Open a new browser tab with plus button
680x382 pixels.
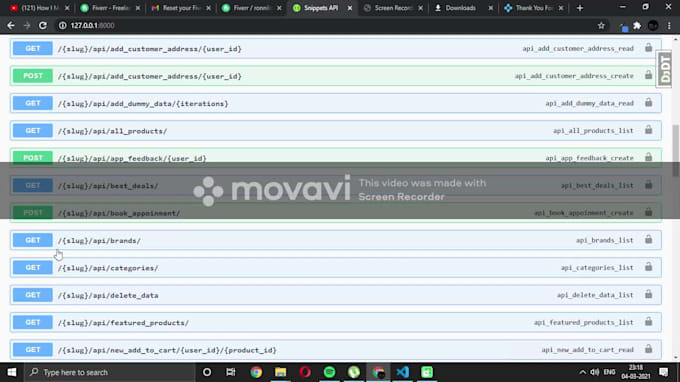tap(580, 8)
